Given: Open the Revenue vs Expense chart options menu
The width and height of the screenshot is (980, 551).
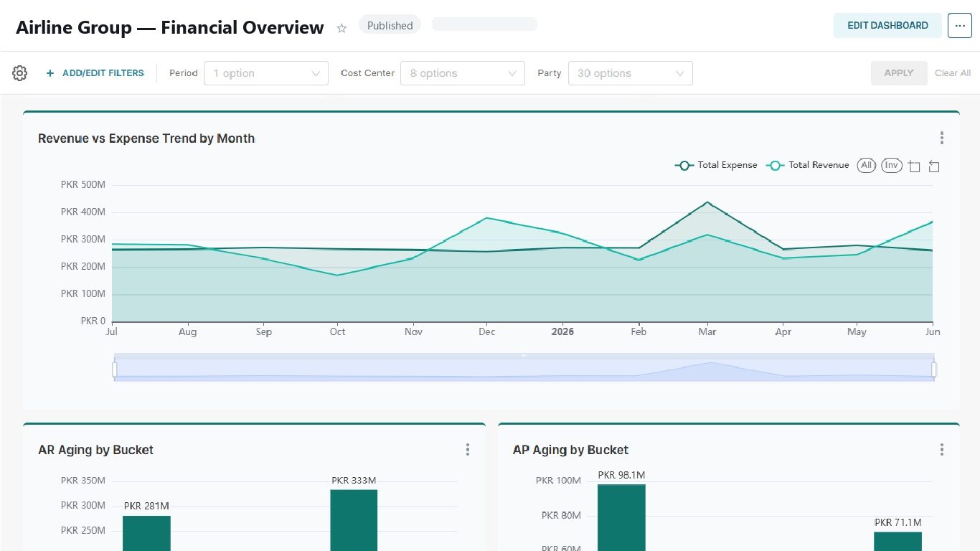Looking at the screenshot, I should [941, 138].
